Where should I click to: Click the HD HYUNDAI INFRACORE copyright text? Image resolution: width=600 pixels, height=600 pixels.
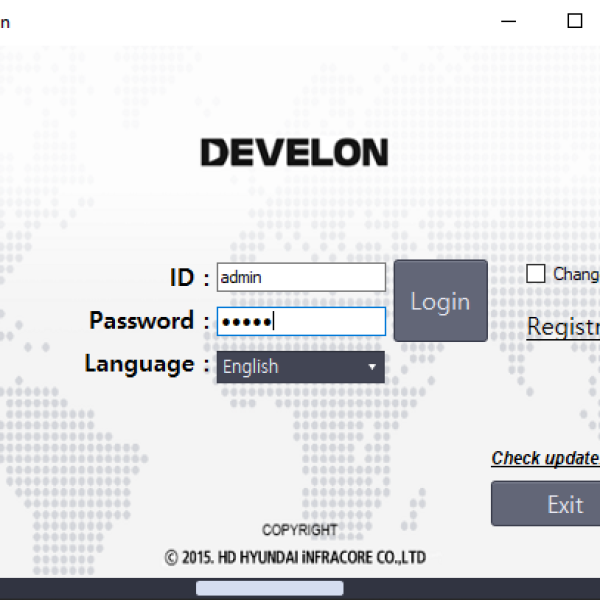[x=295, y=558]
